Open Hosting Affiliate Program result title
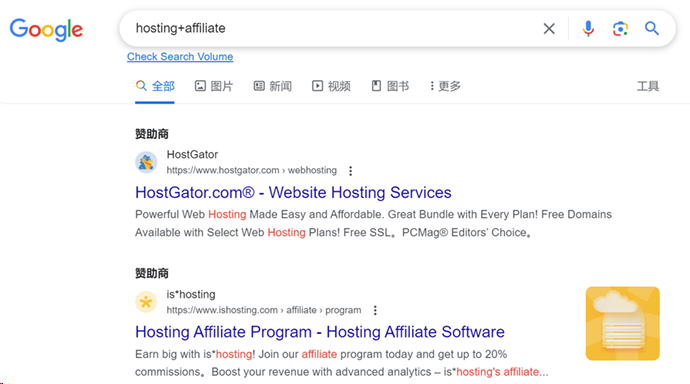690x384 pixels. [320, 332]
